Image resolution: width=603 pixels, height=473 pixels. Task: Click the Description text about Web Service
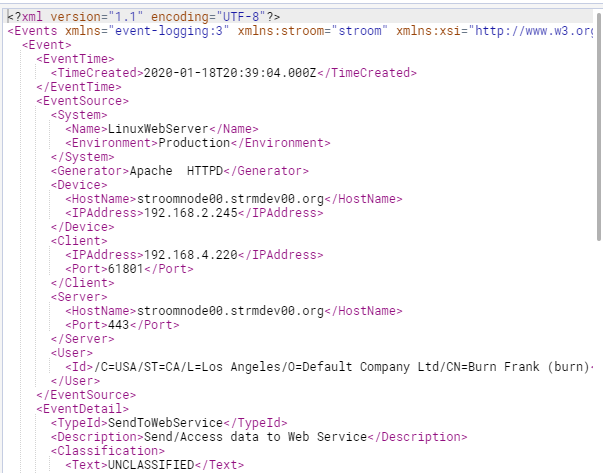click(252, 437)
